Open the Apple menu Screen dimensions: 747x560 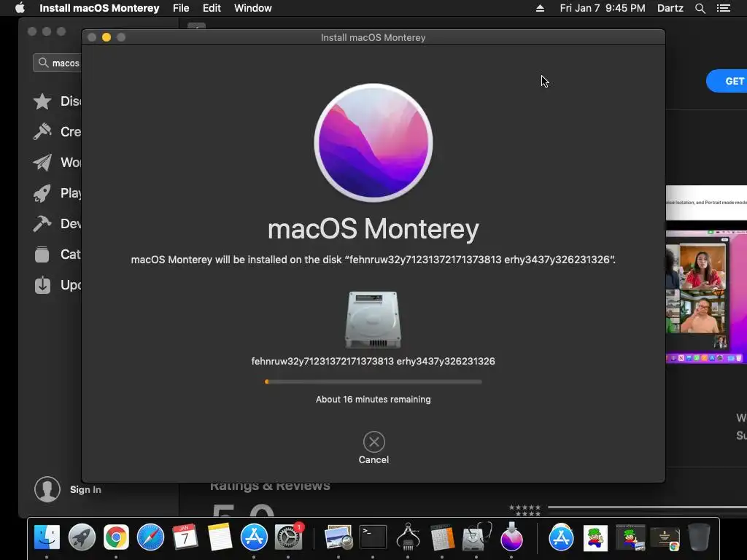[20, 8]
